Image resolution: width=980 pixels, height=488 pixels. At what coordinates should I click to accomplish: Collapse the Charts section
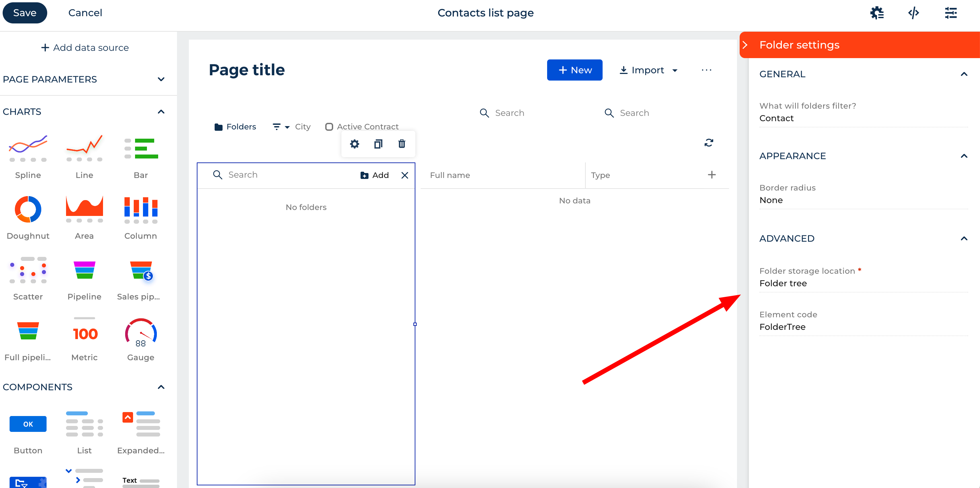[x=161, y=112]
